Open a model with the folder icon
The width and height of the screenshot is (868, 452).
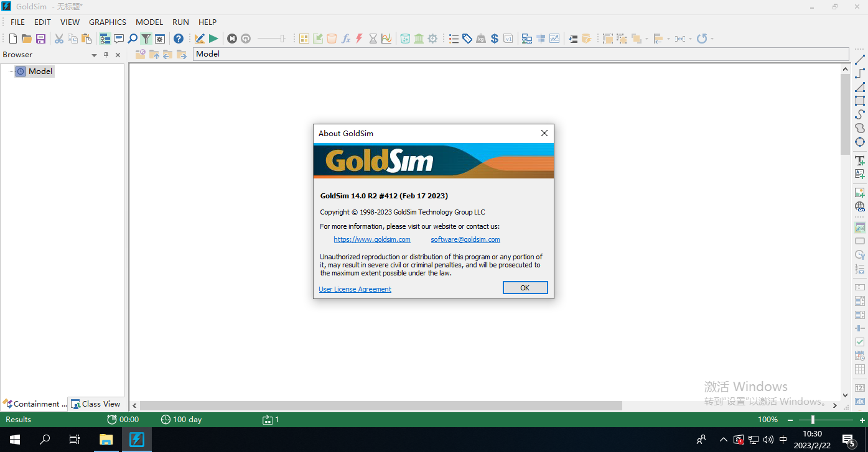tap(27, 39)
